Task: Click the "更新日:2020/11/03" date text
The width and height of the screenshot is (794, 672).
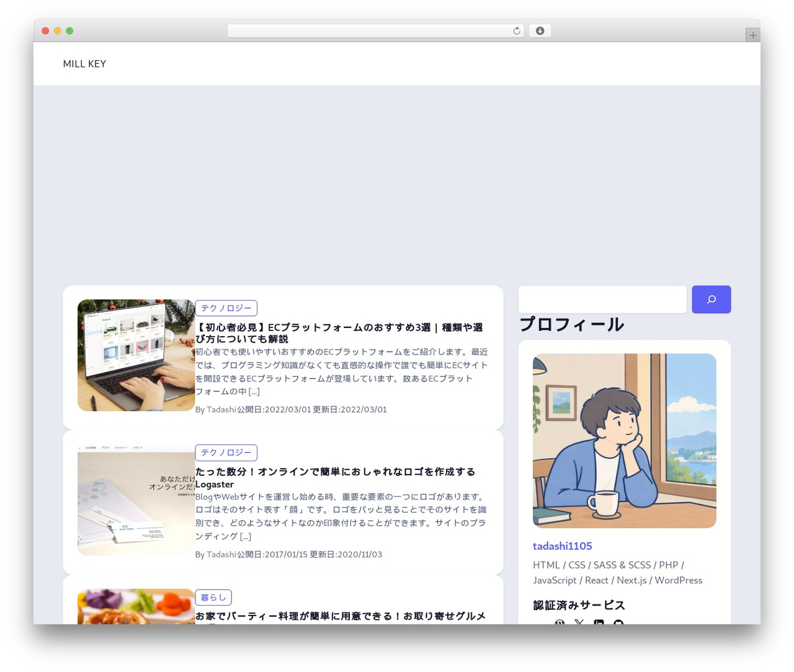Action: (346, 554)
